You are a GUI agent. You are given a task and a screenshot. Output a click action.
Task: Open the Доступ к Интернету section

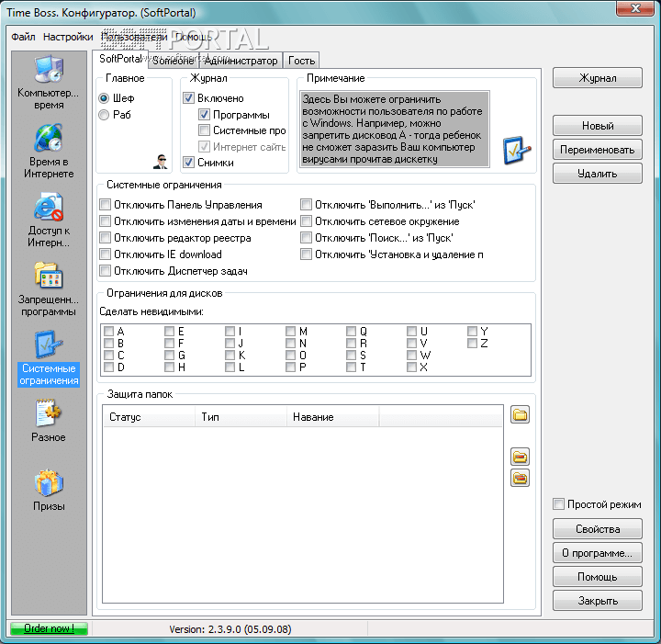pos(49,220)
